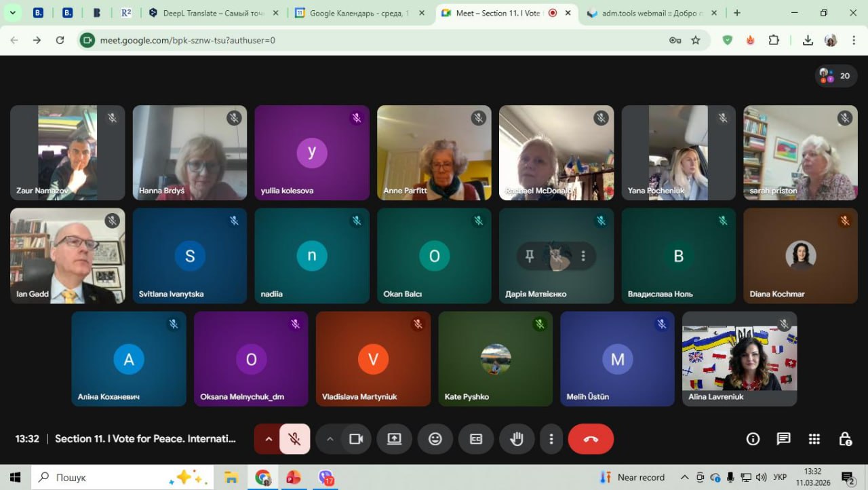
Task: Open the meeting details info icon
Action: click(753, 439)
